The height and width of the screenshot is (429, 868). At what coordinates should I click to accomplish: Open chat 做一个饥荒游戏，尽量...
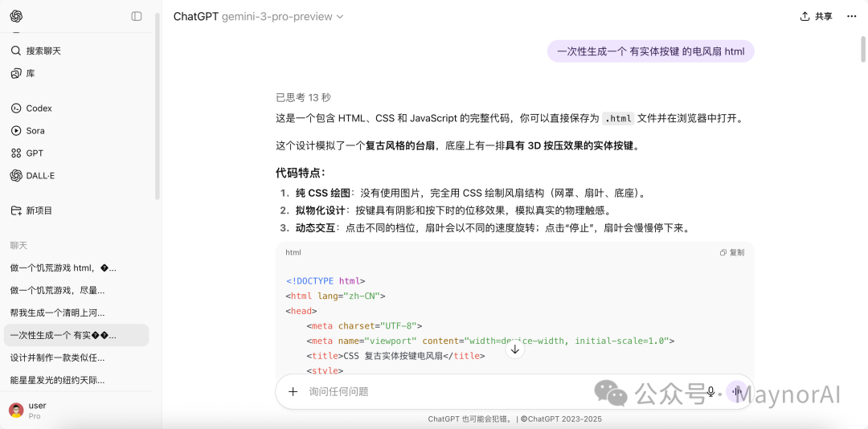pyautogui.click(x=76, y=291)
